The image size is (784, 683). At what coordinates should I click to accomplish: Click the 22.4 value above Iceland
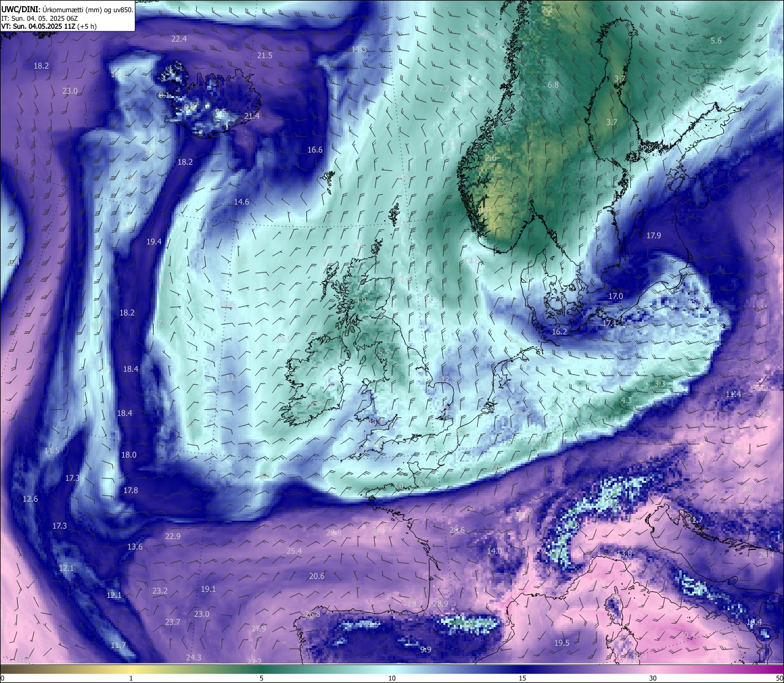click(x=179, y=39)
